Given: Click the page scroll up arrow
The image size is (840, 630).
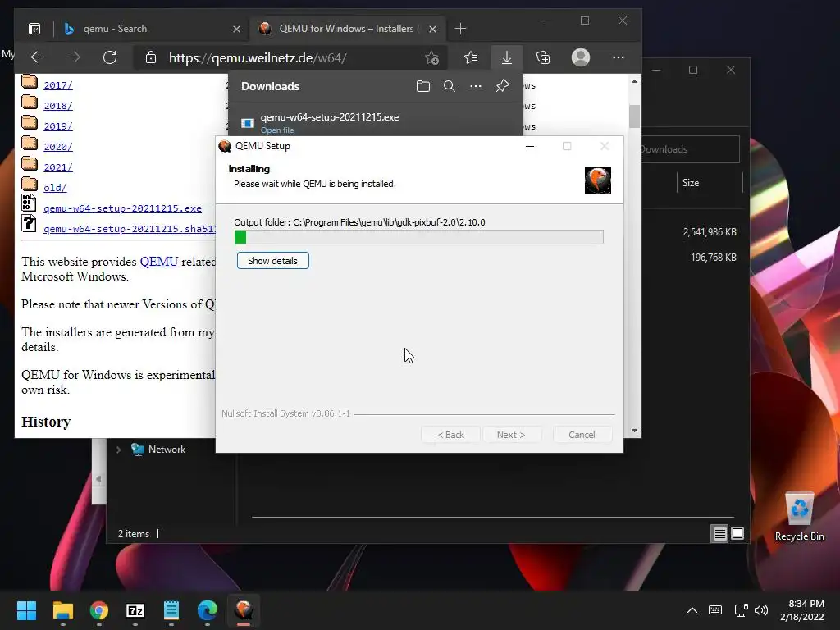Looking at the screenshot, I should 634,82.
